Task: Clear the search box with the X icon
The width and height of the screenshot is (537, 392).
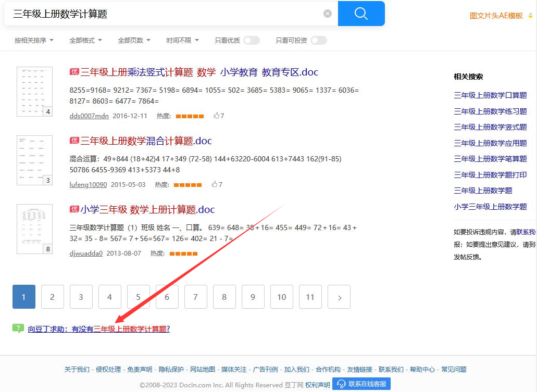Action: (x=328, y=14)
